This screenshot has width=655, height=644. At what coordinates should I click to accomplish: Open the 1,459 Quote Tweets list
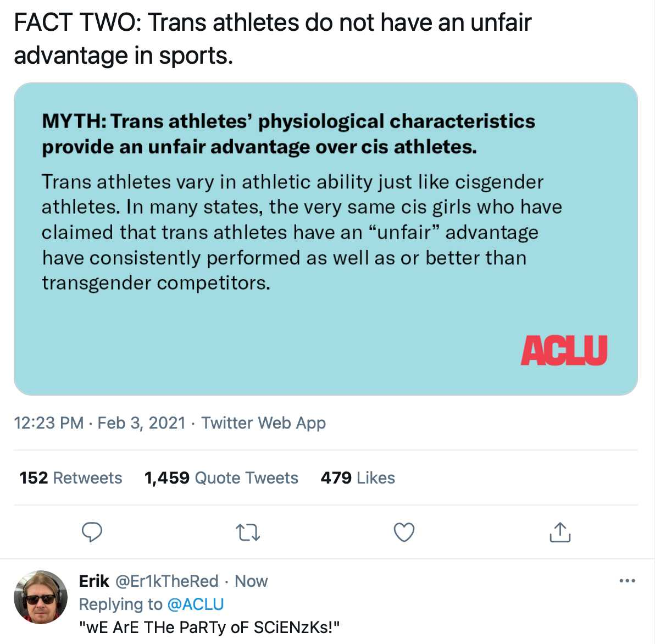pos(221,478)
